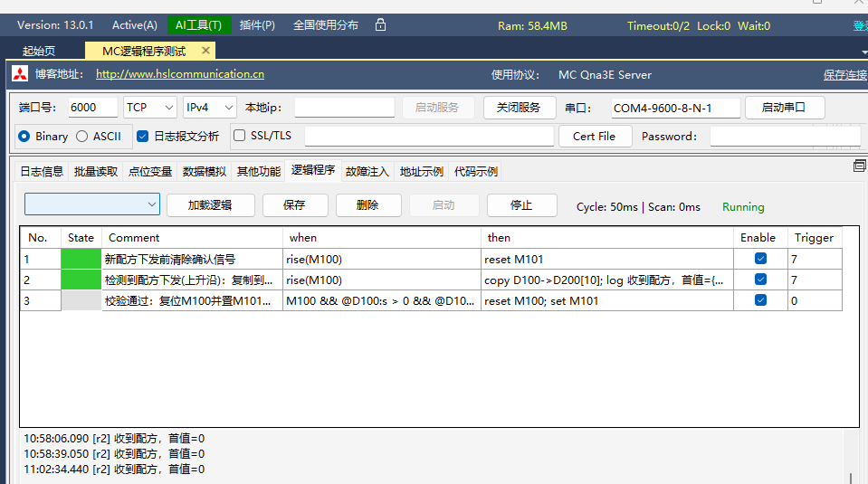Click the 保存 button
The height and width of the screenshot is (484, 868).
295,205
